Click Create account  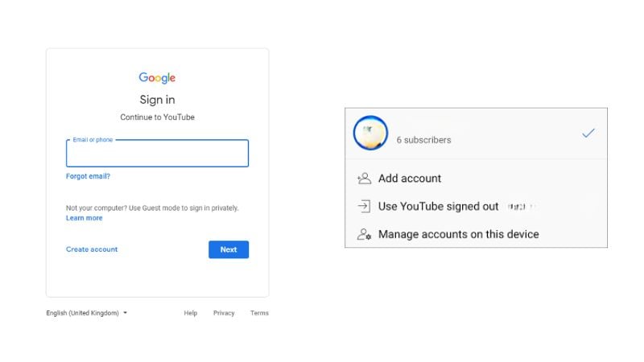coord(92,249)
